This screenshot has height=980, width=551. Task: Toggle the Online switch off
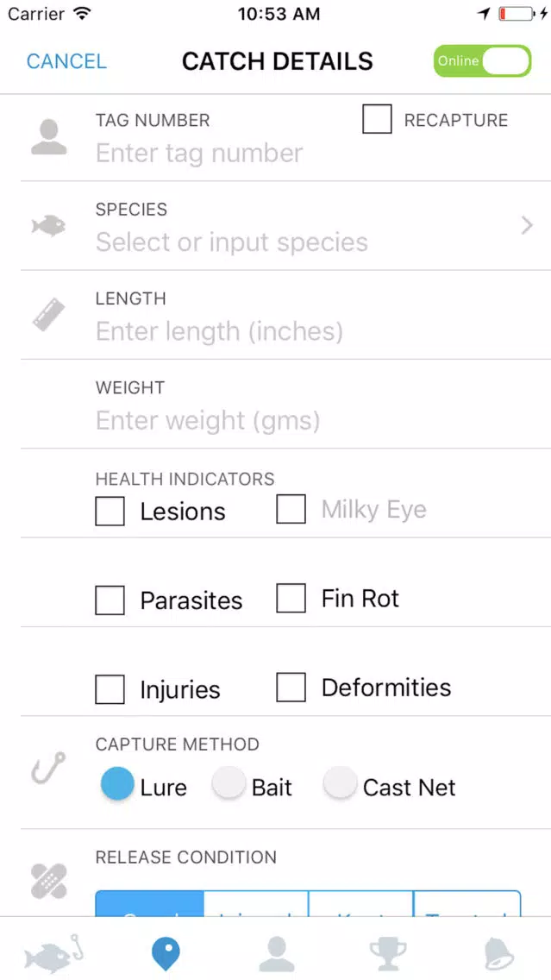coord(482,61)
